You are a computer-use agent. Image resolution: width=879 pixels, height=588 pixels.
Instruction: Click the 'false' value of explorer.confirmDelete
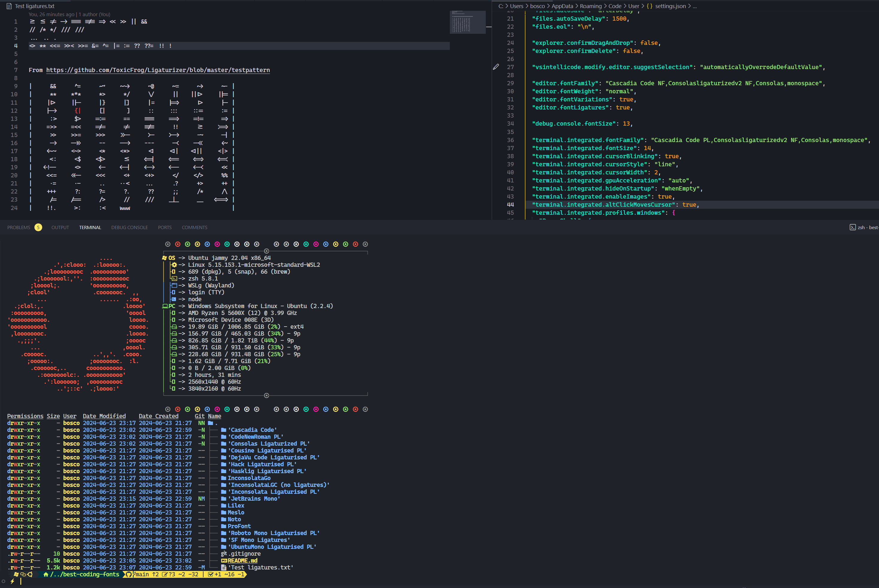(x=631, y=51)
